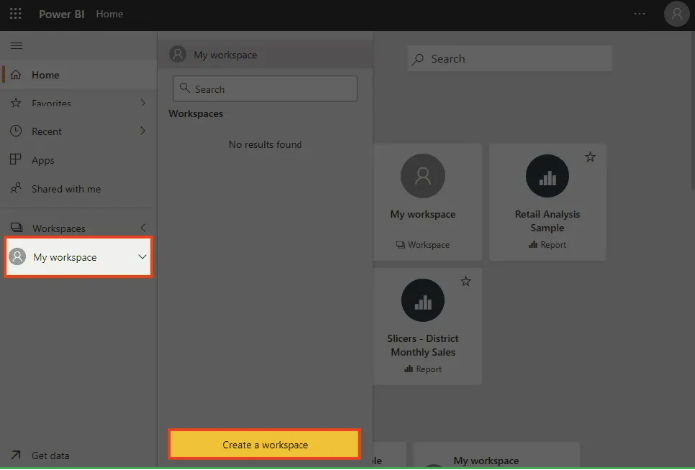The width and height of the screenshot is (695, 470).
Task: Select Home in the navigation pane
Action: pos(78,74)
